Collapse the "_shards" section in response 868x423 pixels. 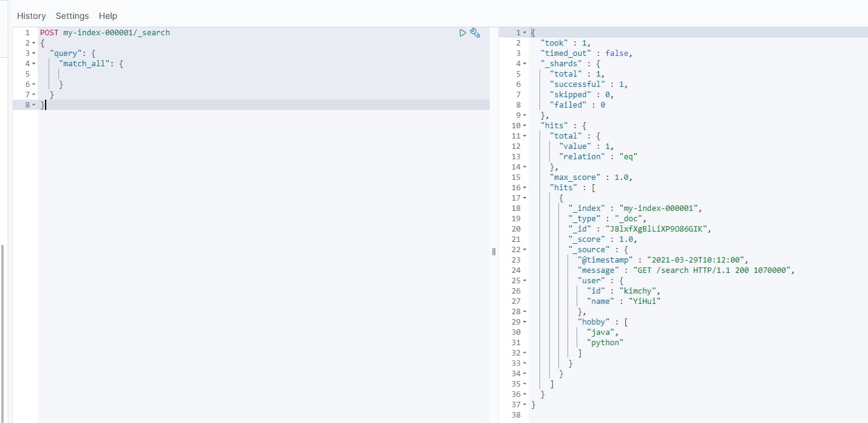(524, 64)
